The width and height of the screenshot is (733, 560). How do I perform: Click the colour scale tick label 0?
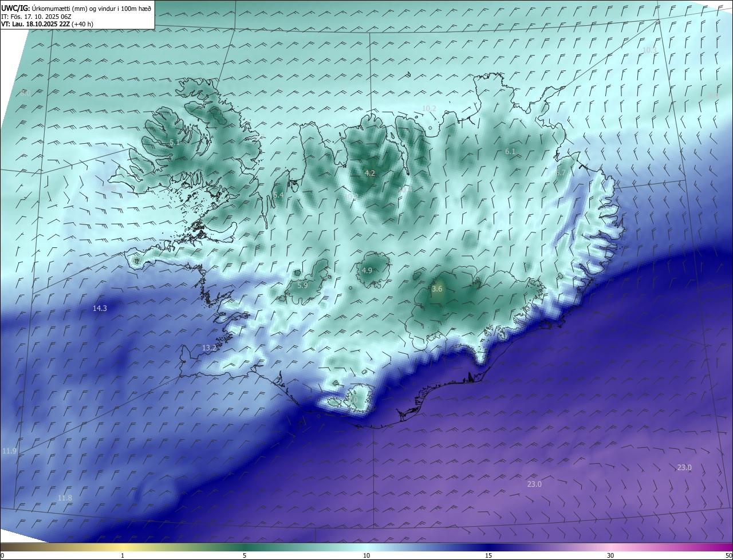pyautogui.click(x=2, y=556)
